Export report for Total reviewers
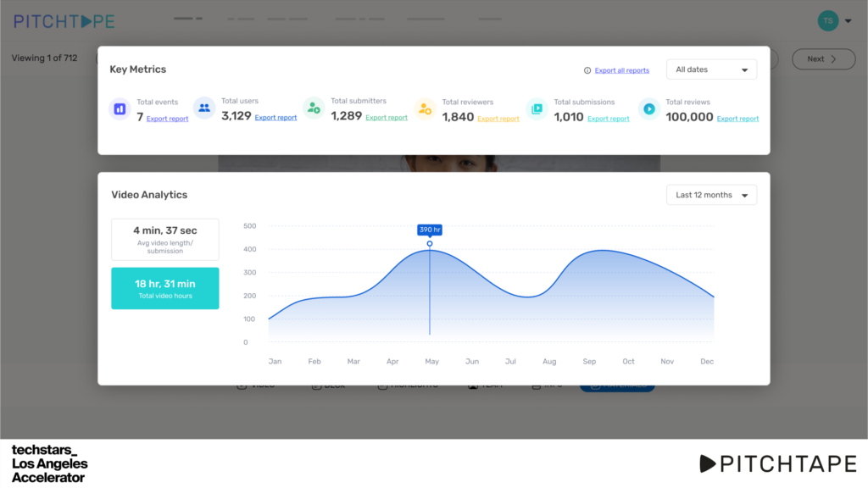This screenshot has width=868, height=488. click(x=498, y=119)
